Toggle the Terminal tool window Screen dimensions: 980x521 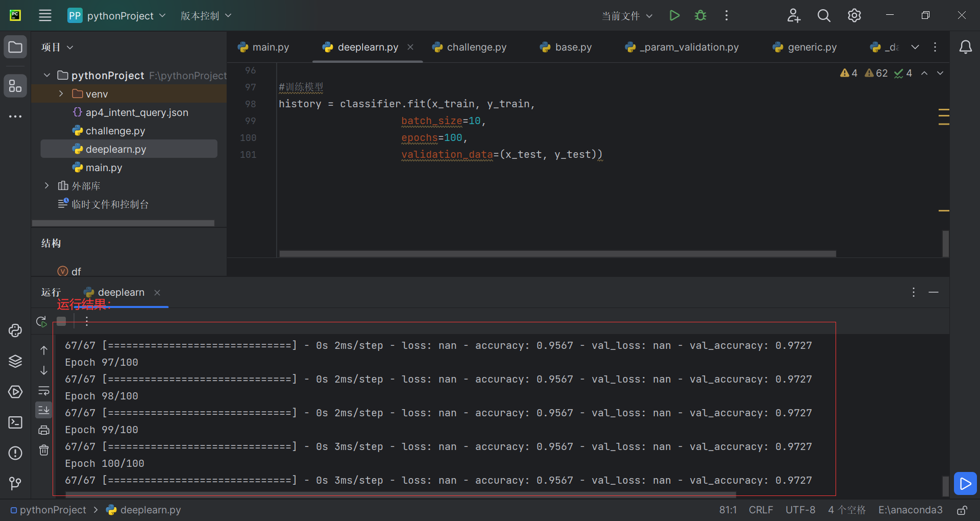click(x=15, y=422)
